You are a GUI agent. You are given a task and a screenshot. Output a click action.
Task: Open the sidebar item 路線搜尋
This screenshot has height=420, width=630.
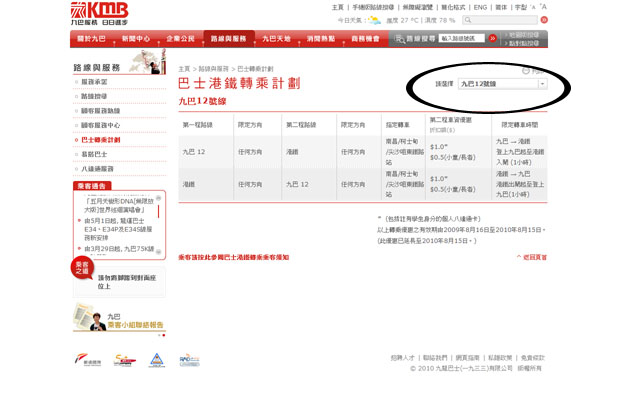click(94, 96)
